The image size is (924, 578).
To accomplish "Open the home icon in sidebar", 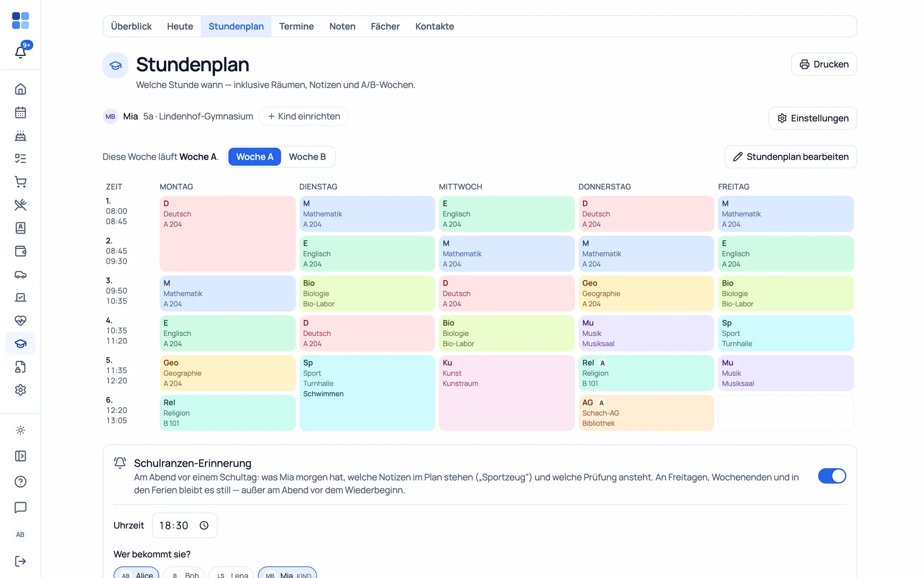I will [x=20, y=89].
